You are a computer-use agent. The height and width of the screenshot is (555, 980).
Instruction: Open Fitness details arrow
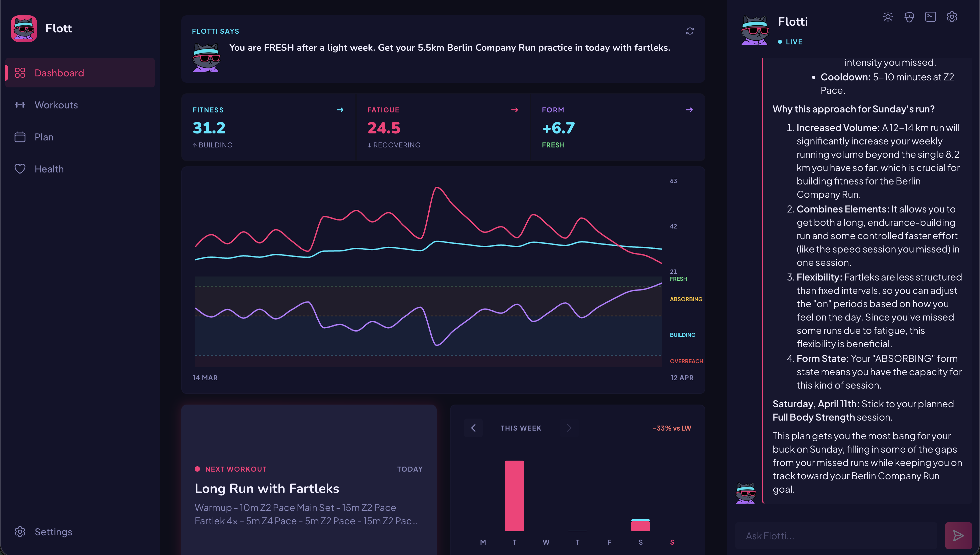tap(340, 110)
